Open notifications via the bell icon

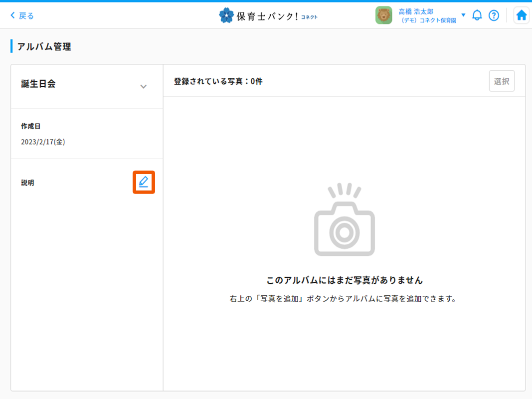[x=477, y=15]
